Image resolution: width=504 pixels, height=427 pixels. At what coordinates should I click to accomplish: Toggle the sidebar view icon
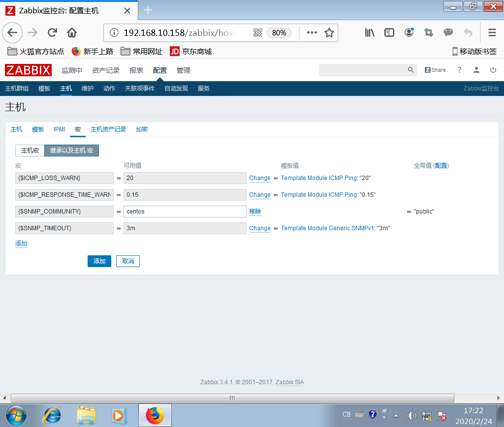389,32
